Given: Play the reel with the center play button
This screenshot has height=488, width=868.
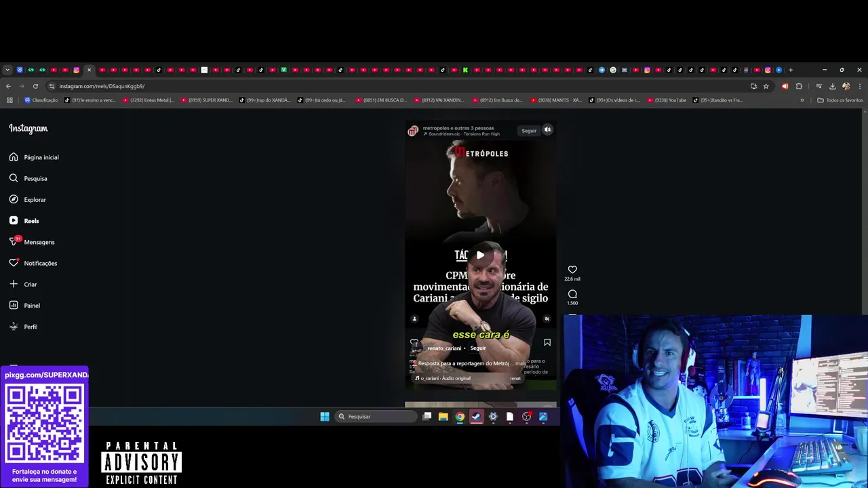Looking at the screenshot, I should (x=480, y=255).
